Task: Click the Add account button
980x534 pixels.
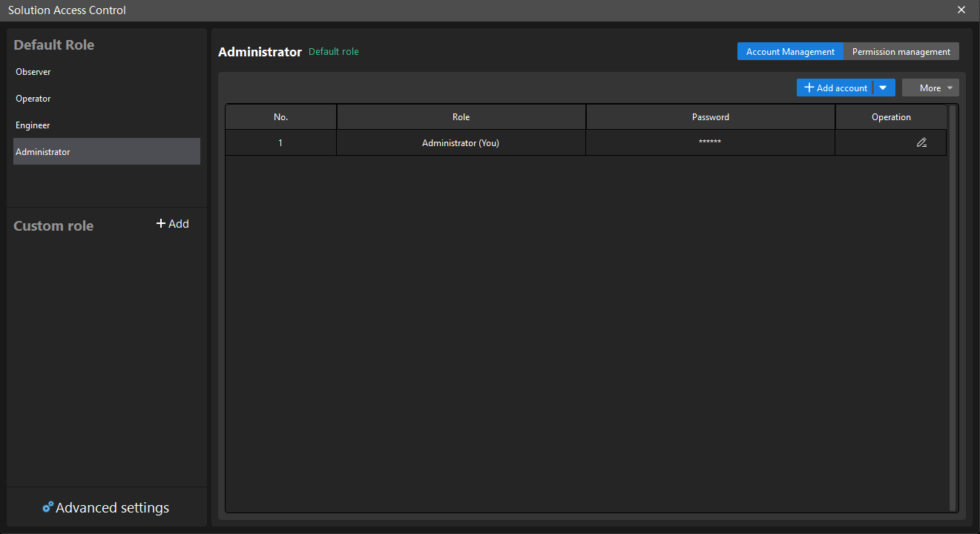Action: tap(835, 88)
